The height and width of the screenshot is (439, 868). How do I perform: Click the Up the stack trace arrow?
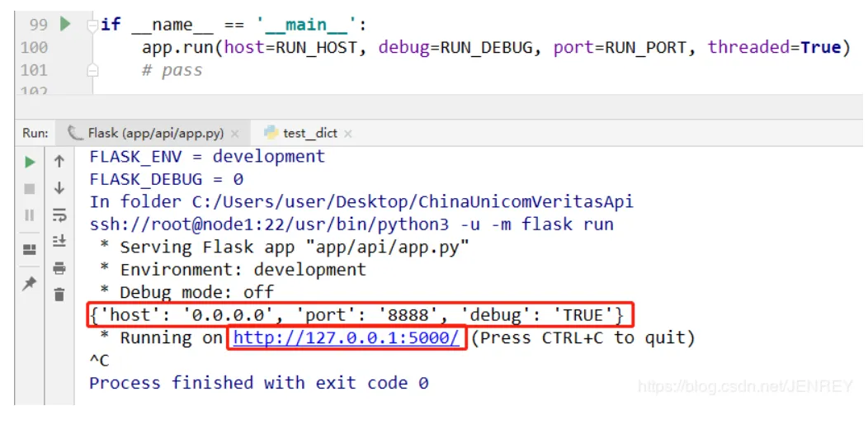59,161
